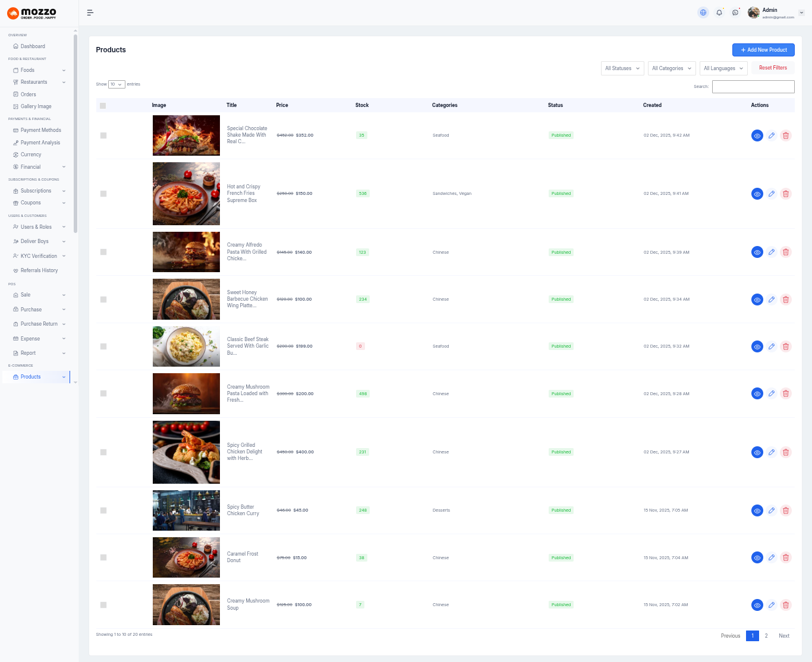Image resolution: width=812 pixels, height=662 pixels.
Task: Delete the Caramel Frost Donut product
Action: (x=786, y=557)
